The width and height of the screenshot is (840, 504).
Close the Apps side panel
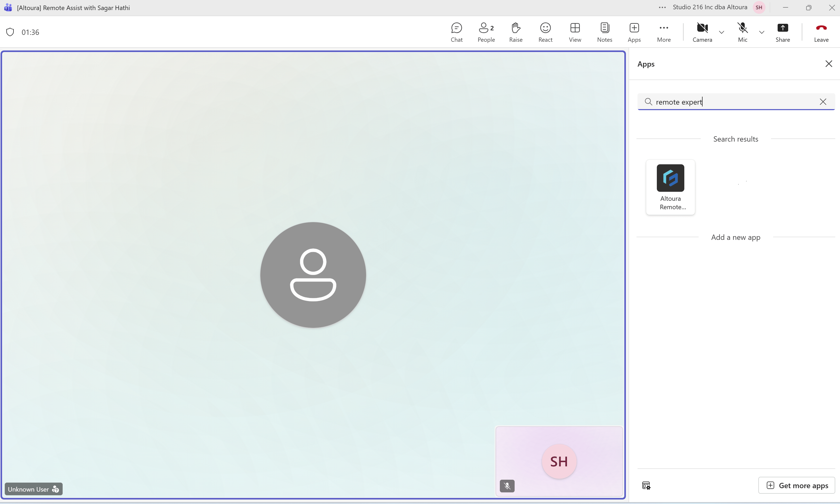[x=828, y=64]
